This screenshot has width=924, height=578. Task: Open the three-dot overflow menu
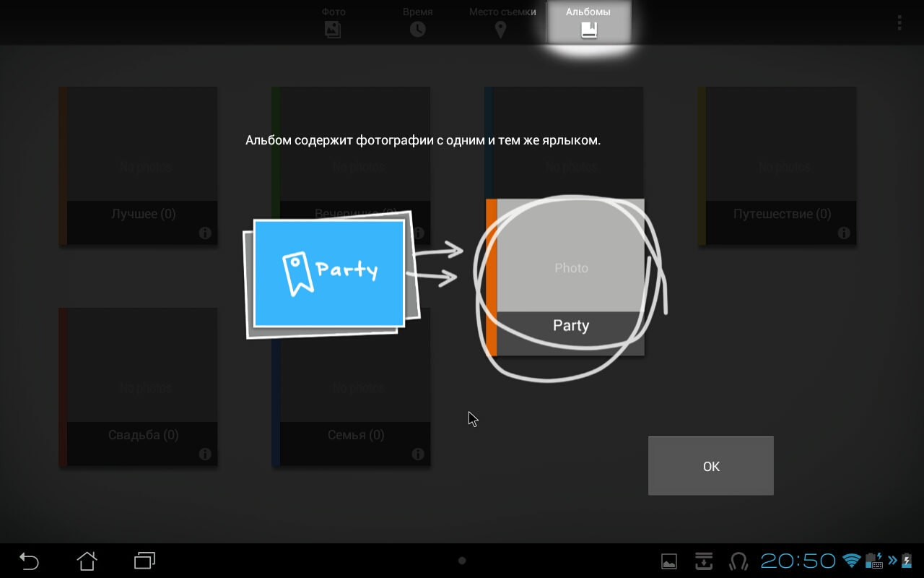899,22
